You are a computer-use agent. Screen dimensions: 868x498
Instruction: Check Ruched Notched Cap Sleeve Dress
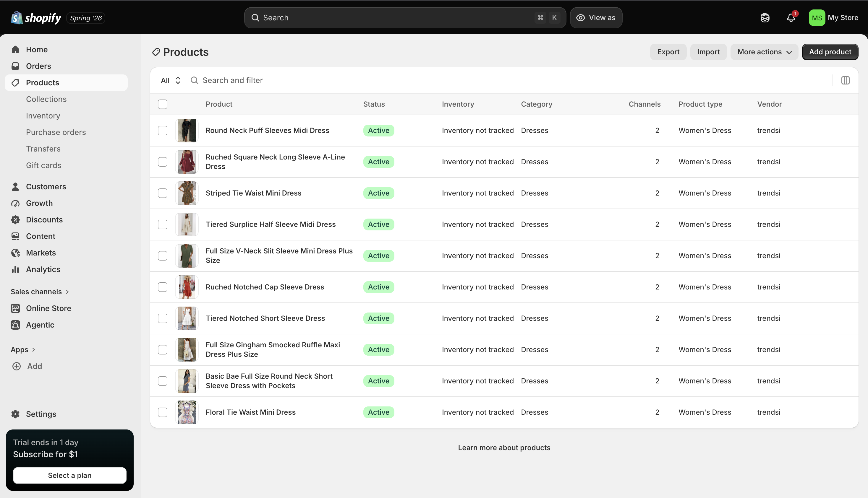click(163, 287)
